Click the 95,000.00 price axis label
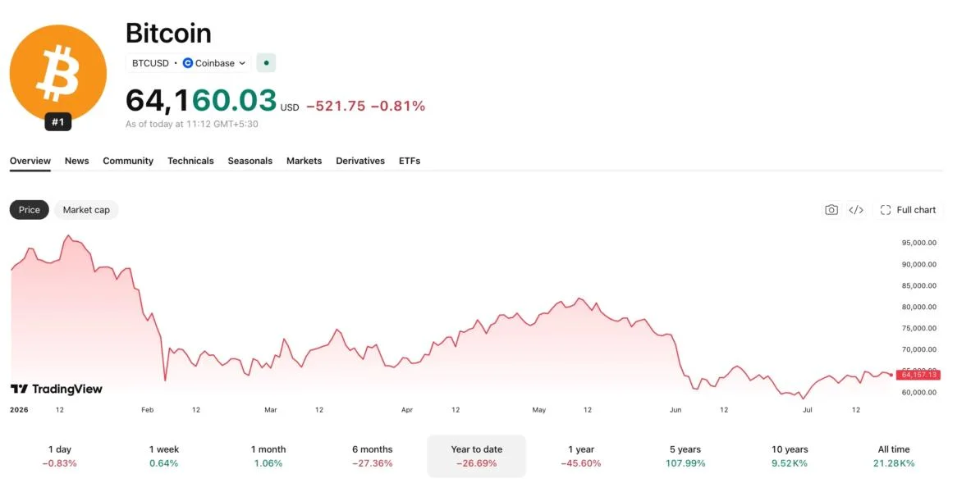This screenshot has height=492, width=980. click(x=918, y=243)
